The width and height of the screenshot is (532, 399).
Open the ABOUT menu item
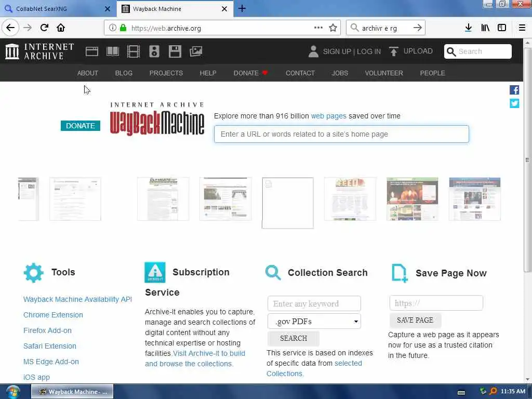point(87,73)
